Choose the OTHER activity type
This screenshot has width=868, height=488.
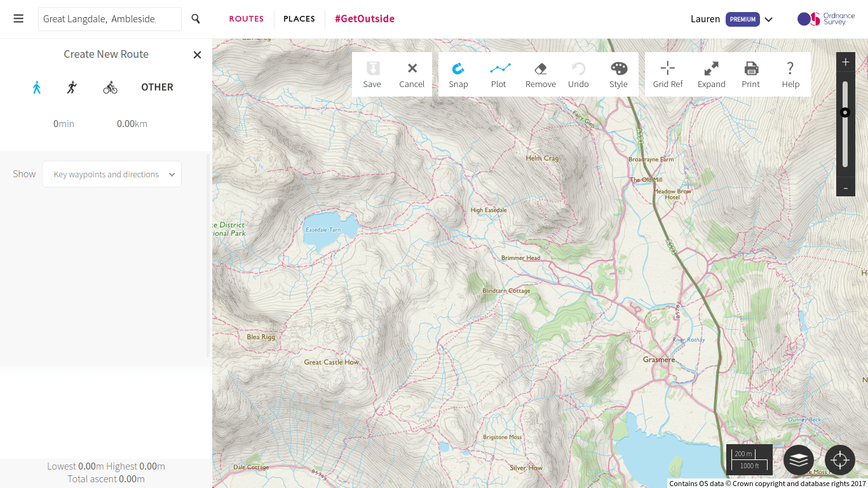tap(157, 87)
